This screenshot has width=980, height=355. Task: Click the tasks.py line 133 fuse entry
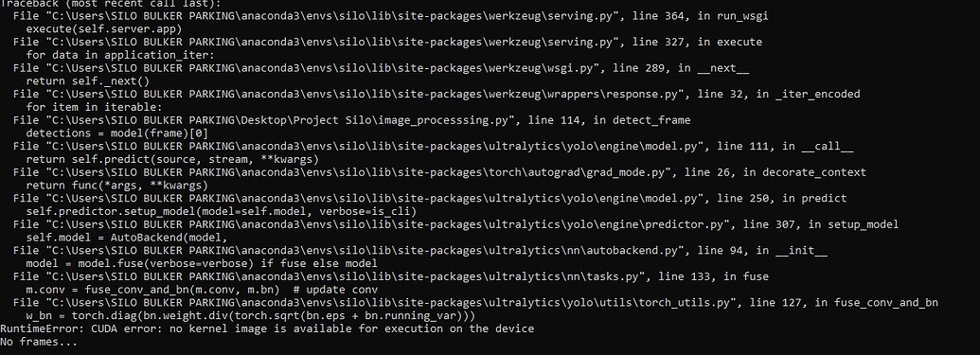click(391, 276)
